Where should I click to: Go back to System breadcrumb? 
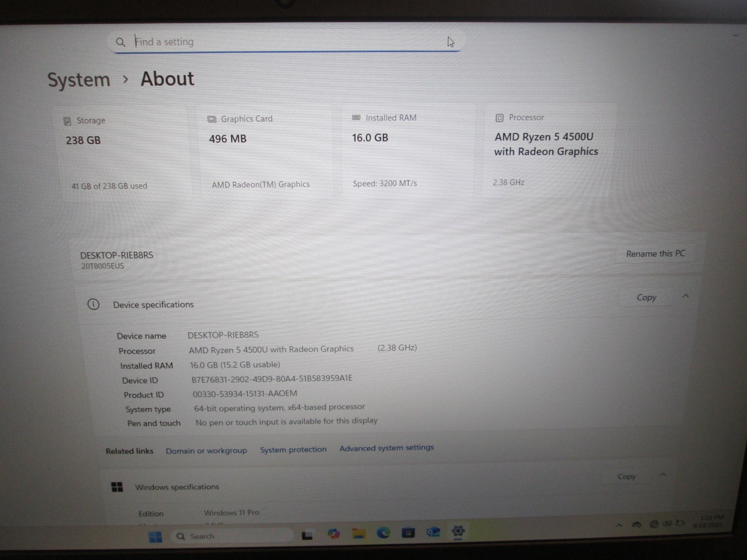(x=79, y=80)
